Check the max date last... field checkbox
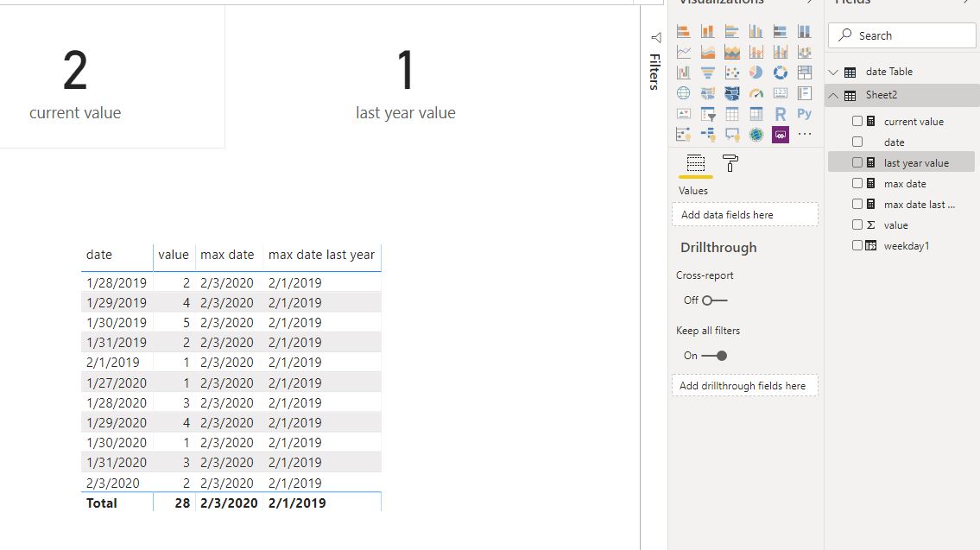The width and height of the screenshot is (980, 550). 857,204
